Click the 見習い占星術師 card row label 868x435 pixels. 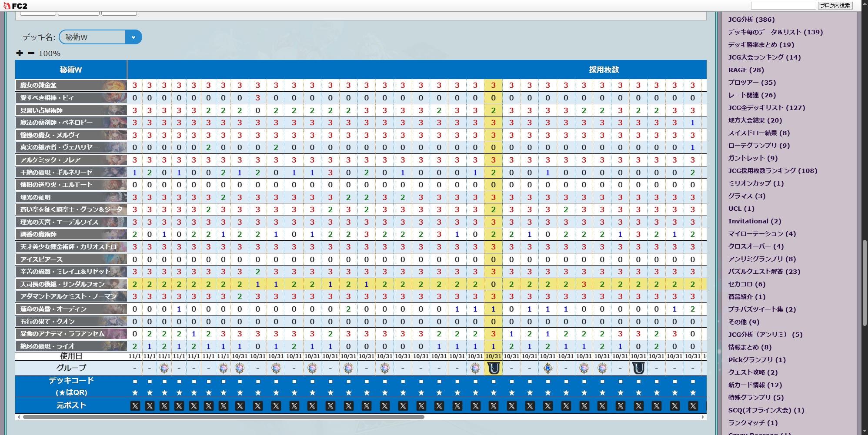click(x=71, y=110)
